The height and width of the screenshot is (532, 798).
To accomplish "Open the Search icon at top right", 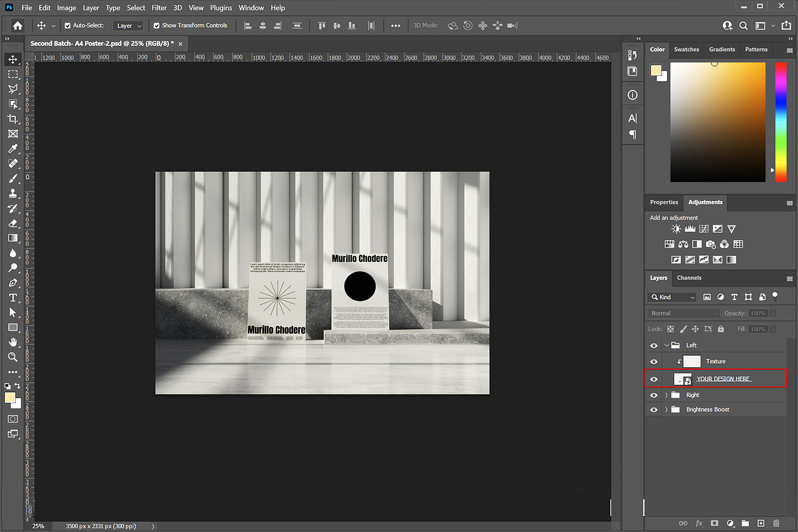I will [x=744, y=26].
